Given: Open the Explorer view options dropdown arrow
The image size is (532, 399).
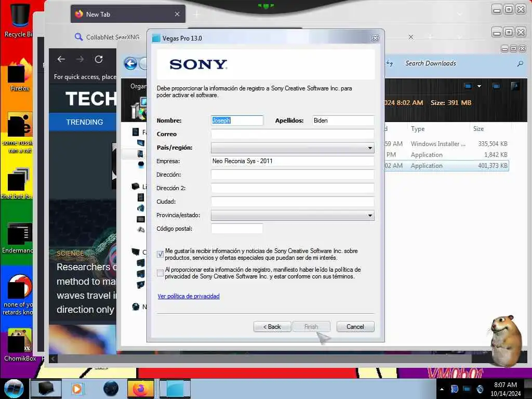Looking at the screenshot, I should point(480,86).
